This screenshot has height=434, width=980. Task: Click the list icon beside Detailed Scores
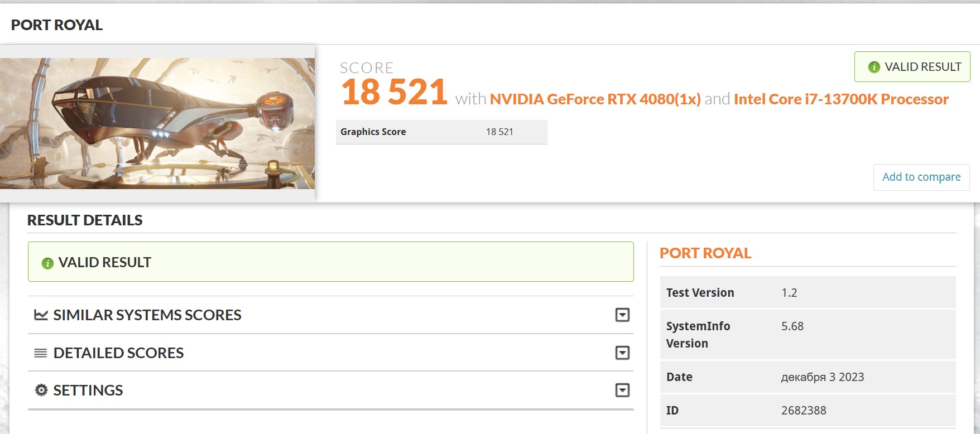tap(41, 353)
